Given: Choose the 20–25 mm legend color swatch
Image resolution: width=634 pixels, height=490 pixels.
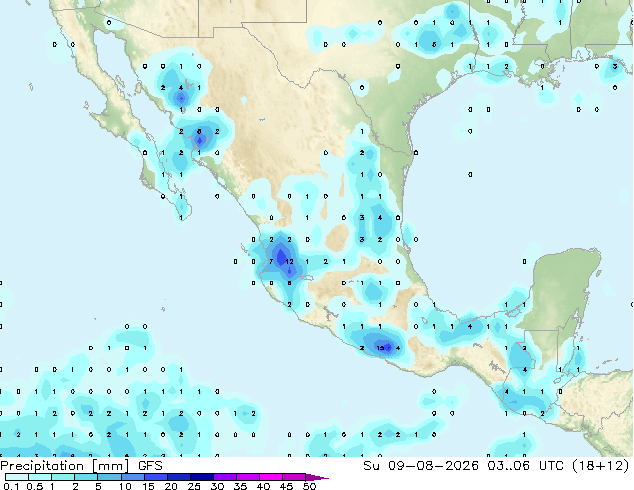Looking at the screenshot, I should pos(178,477).
